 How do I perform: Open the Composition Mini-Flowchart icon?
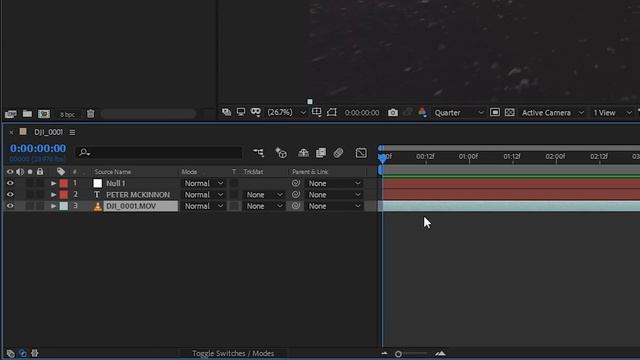click(258, 153)
